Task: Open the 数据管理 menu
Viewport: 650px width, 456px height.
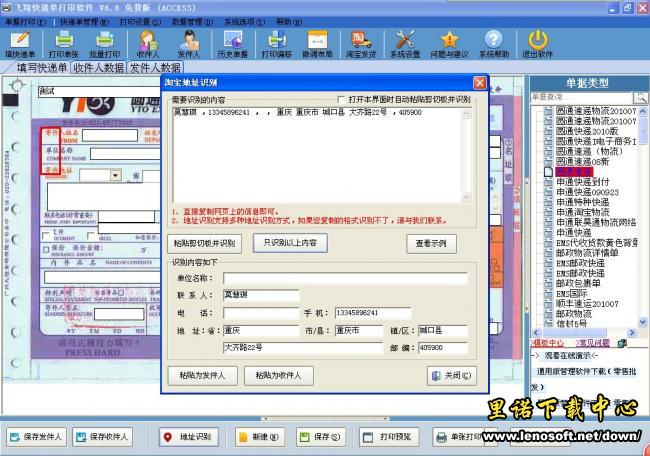Action: (192, 22)
